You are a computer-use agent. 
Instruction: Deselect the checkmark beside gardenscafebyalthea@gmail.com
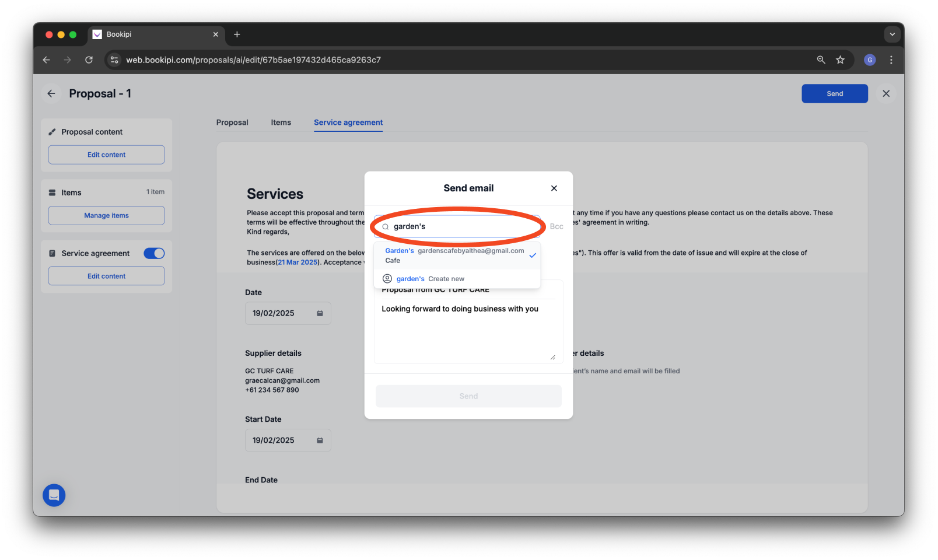pyautogui.click(x=533, y=255)
